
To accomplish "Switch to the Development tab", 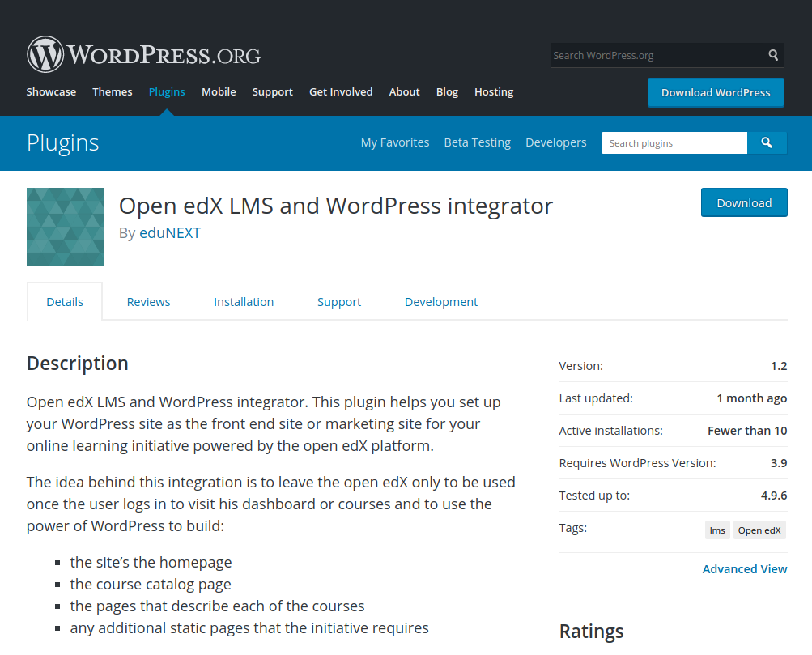I will point(441,302).
